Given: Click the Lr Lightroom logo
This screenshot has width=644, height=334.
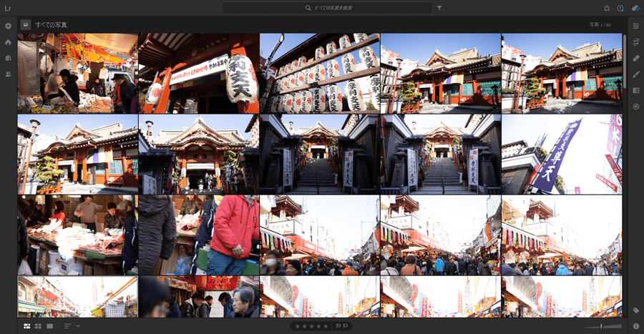Looking at the screenshot, I should (8, 8).
